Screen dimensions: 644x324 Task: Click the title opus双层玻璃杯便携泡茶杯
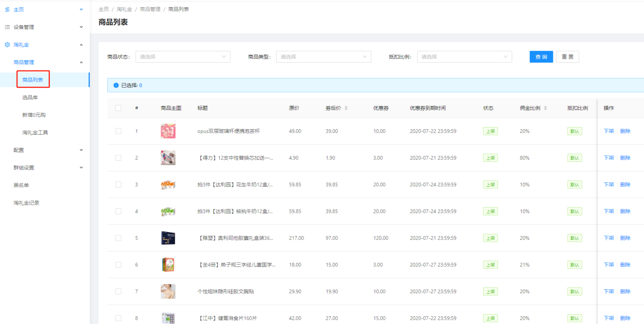click(228, 131)
